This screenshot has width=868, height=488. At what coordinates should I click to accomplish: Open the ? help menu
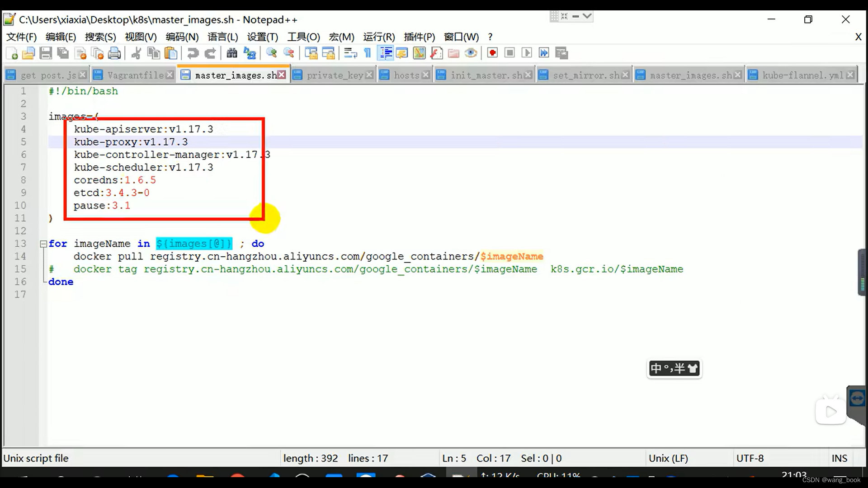(x=490, y=37)
